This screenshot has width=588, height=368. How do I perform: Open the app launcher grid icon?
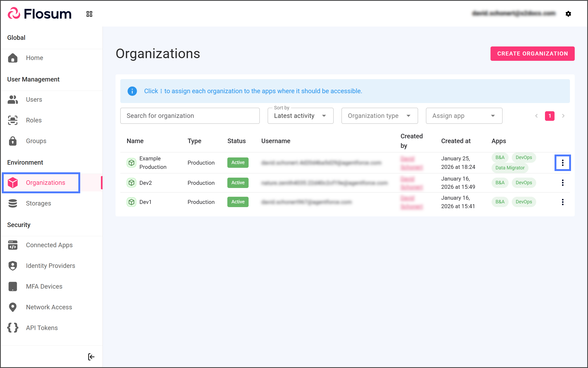tap(89, 14)
